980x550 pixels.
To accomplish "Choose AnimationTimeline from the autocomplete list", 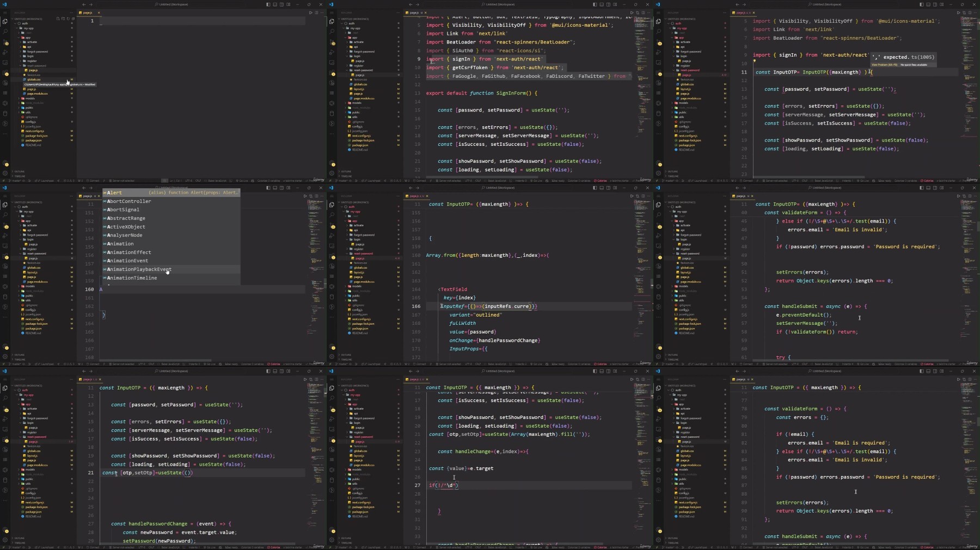I will (x=132, y=278).
